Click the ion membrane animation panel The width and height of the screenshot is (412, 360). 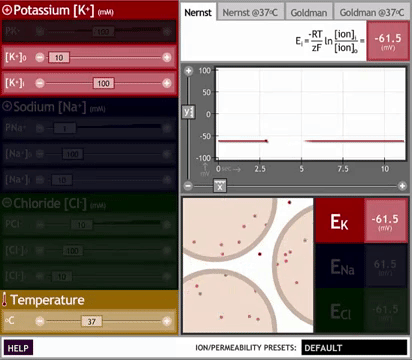248,265
